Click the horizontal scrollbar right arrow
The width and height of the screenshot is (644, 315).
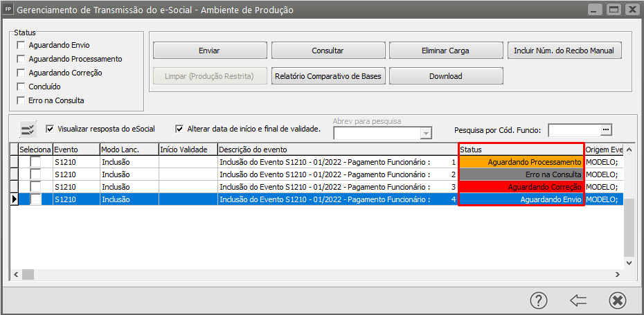point(617,274)
